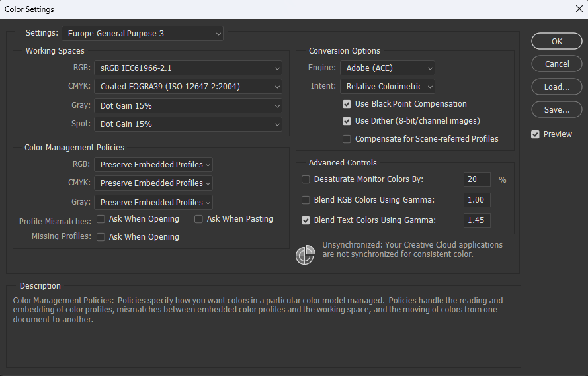The height and width of the screenshot is (376, 588).
Task: Open the Settings preset dropdown
Action: 142,33
